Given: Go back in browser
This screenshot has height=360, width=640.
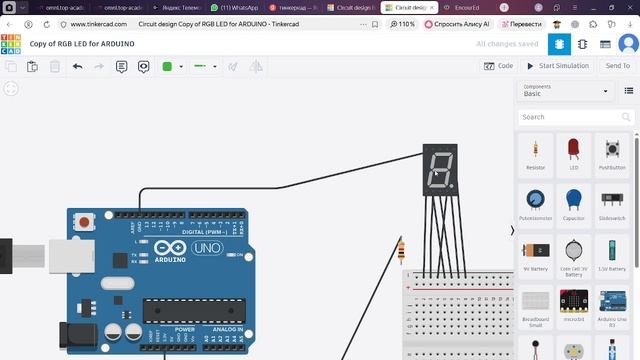Looking at the screenshot, I should [x=10, y=24].
